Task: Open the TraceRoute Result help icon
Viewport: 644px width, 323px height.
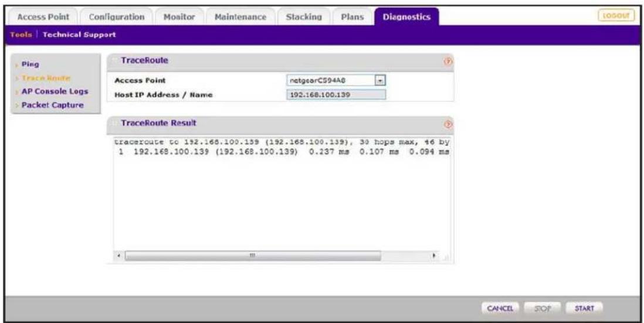Action: pyautogui.click(x=448, y=124)
